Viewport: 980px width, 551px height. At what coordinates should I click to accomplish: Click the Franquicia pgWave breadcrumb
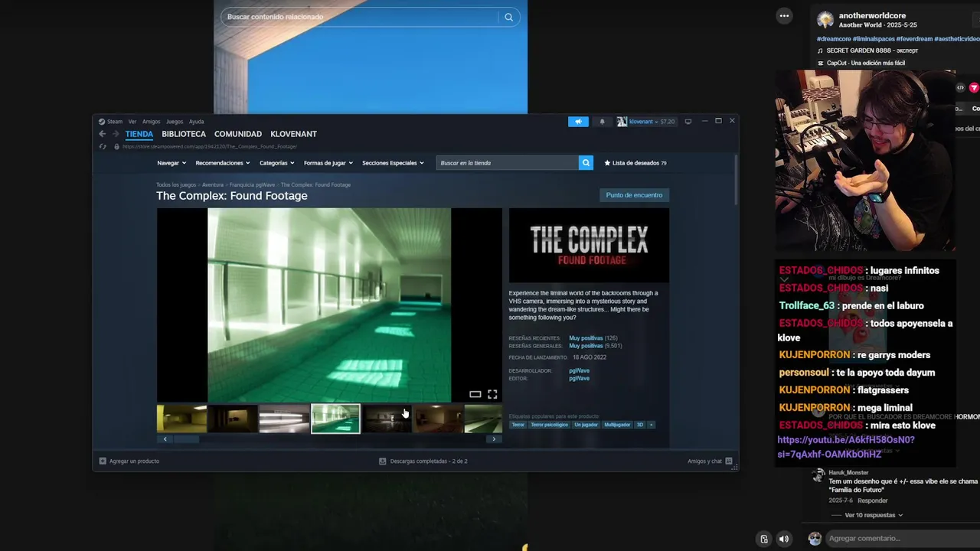click(252, 184)
